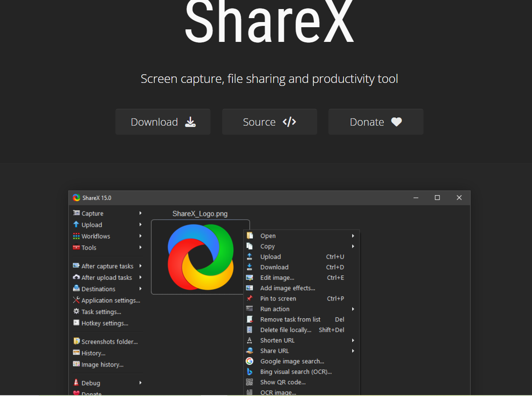532x396 pixels.
Task: Click the Add image effects icon
Action: pyautogui.click(x=249, y=288)
